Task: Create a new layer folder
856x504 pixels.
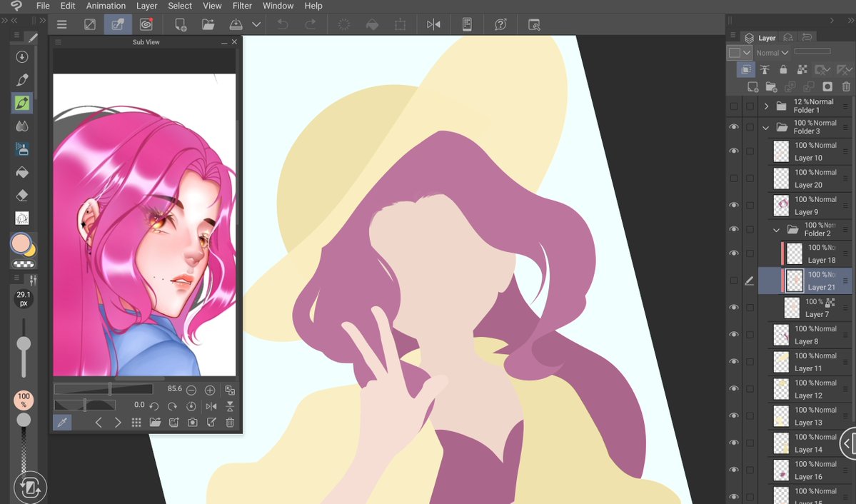Action: point(771,87)
